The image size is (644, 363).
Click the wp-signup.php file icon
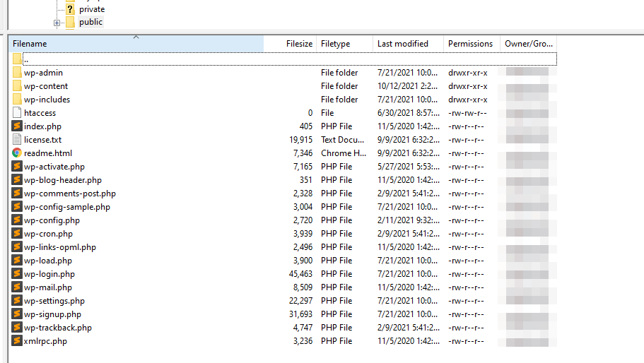click(17, 314)
